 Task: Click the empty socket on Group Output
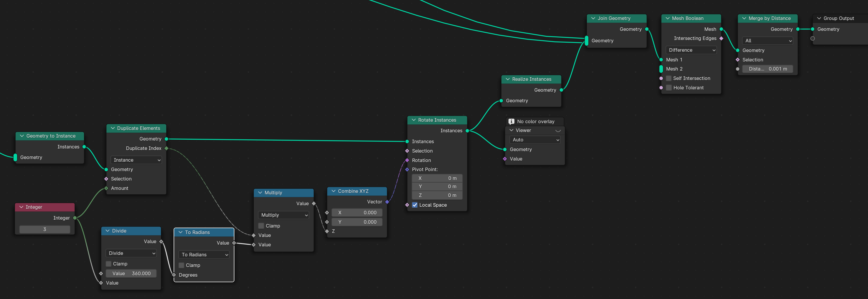[x=812, y=39]
